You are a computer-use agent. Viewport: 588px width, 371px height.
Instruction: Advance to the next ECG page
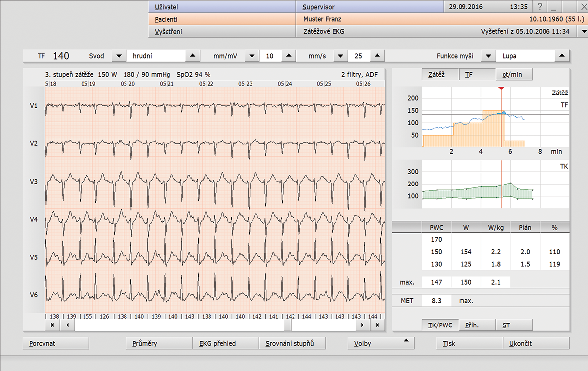tap(362, 325)
